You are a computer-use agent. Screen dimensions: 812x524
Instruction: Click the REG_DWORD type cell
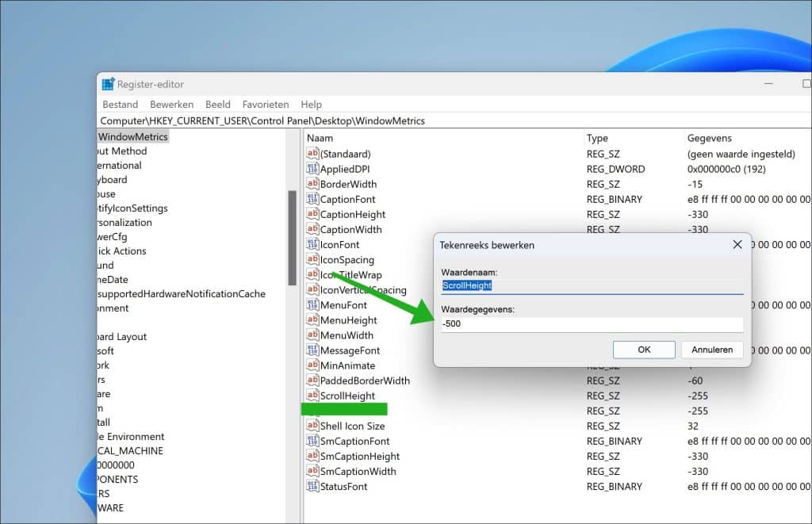point(615,169)
